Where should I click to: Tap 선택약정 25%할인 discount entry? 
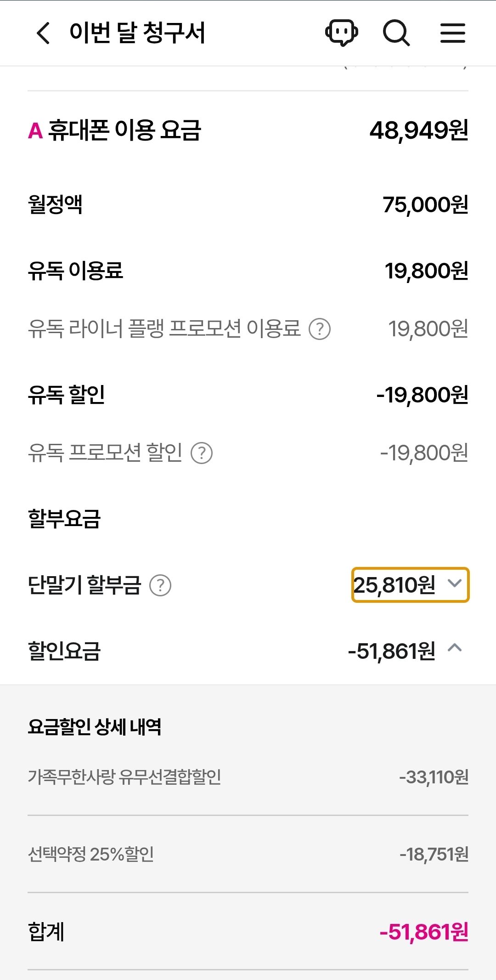pos(91,854)
